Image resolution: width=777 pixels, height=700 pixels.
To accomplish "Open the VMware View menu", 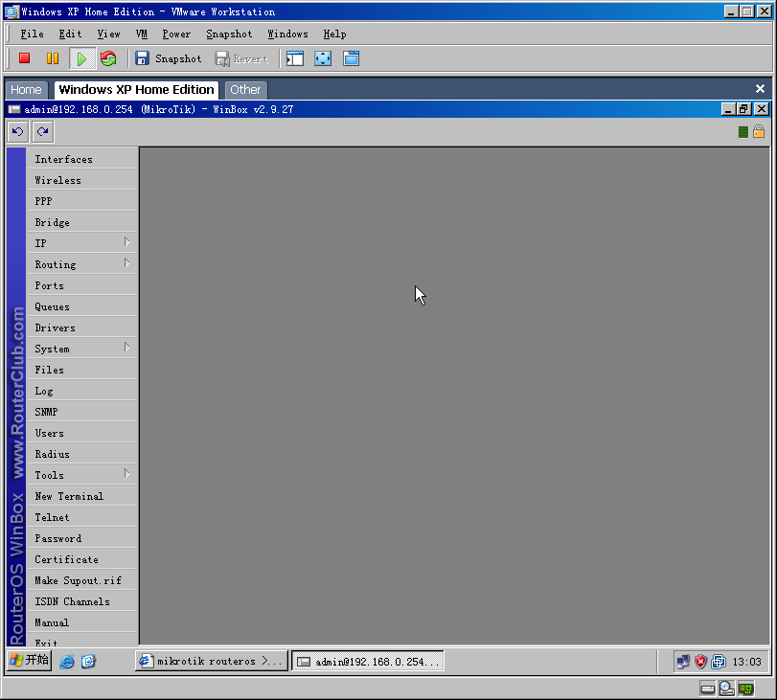I will click(108, 34).
